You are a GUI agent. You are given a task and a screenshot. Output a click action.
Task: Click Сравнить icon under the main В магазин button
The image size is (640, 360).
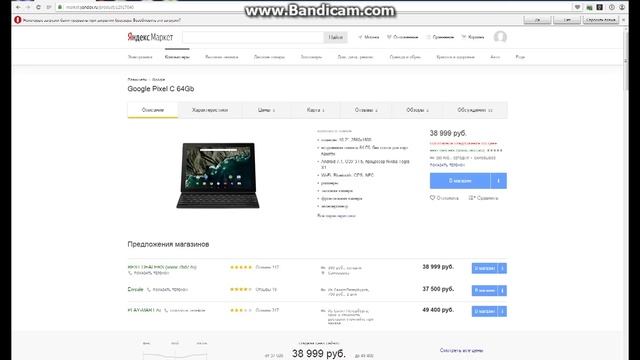pyautogui.click(x=483, y=198)
